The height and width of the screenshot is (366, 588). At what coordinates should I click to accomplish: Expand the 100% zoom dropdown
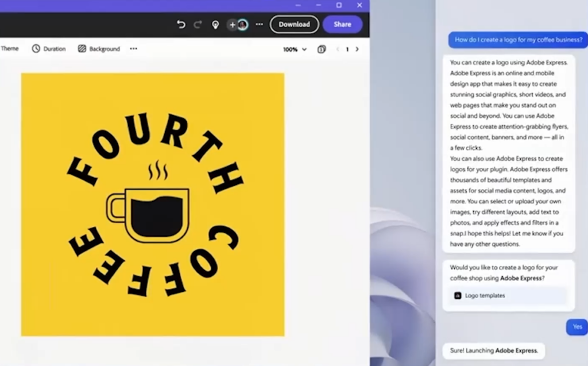click(x=295, y=49)
